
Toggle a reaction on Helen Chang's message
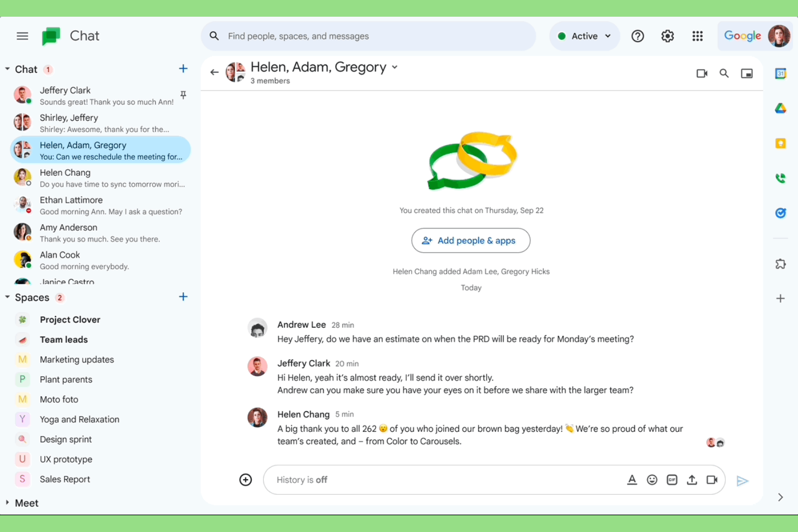point(714,442)
